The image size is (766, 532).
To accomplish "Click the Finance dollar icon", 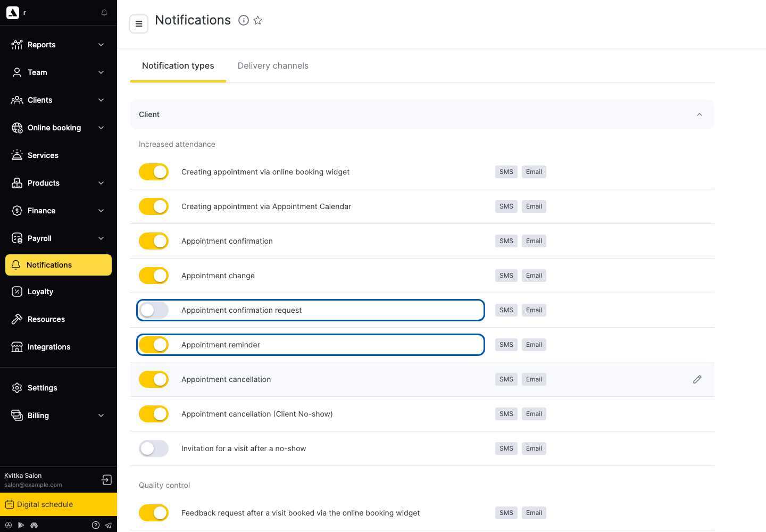I will click(17, 211).
